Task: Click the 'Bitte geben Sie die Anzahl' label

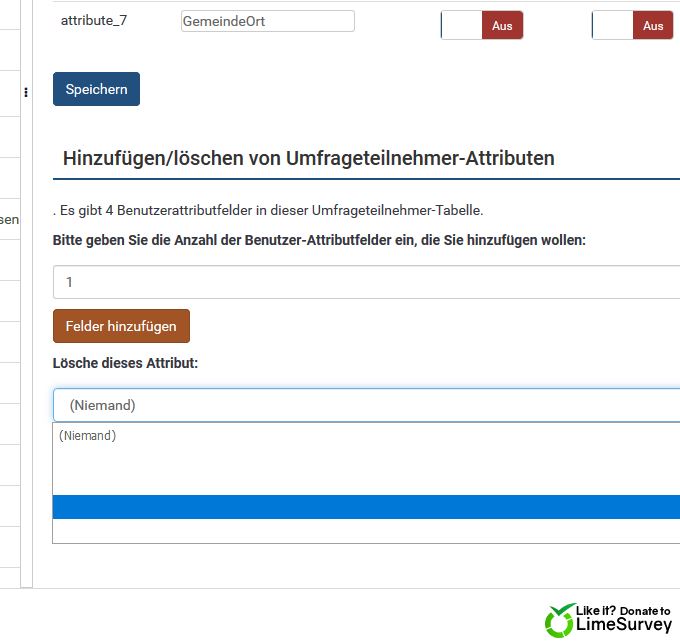Action: (x=319, y=240)
